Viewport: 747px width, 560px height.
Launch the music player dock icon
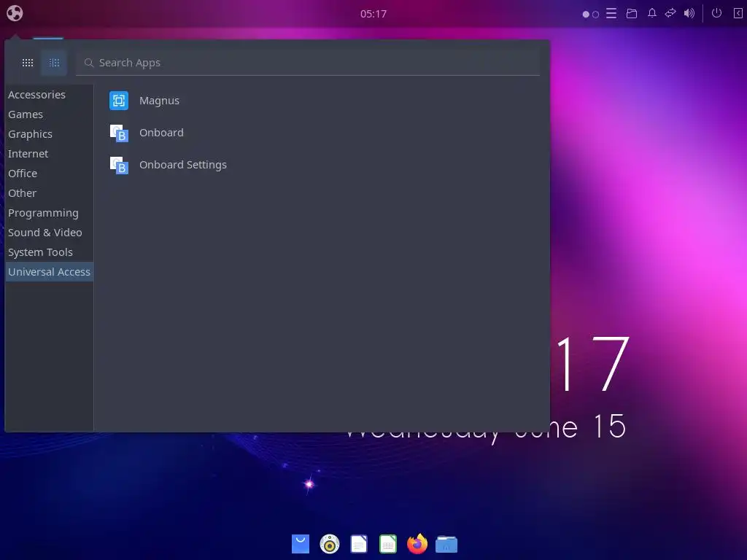click(x=330, y=544)
